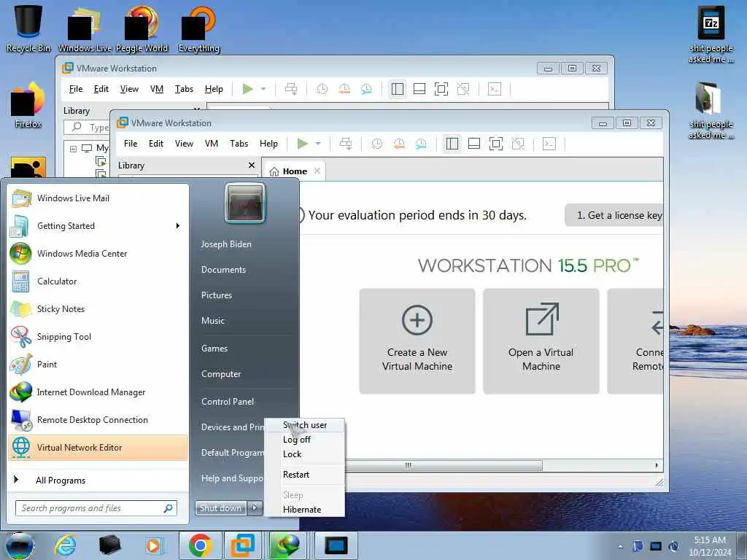Click Chrome icon on taskbar
This screenshot has height=560, width=747.
200,545
